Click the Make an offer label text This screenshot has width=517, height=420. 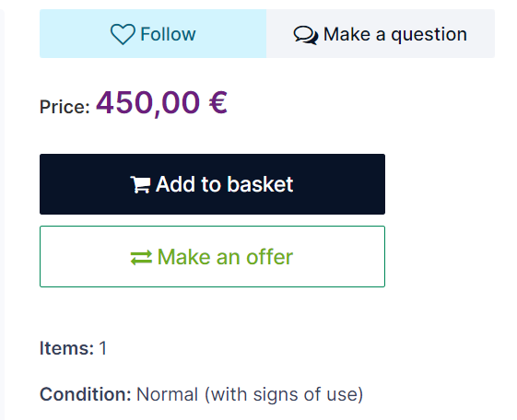[x=225, y=257]
